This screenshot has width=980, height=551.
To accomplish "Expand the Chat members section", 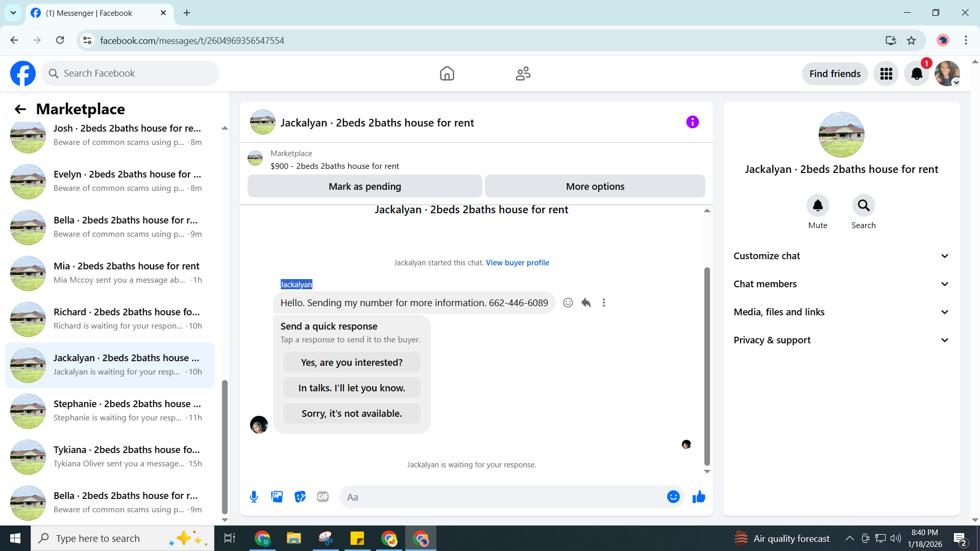I will tap(841, 284).
